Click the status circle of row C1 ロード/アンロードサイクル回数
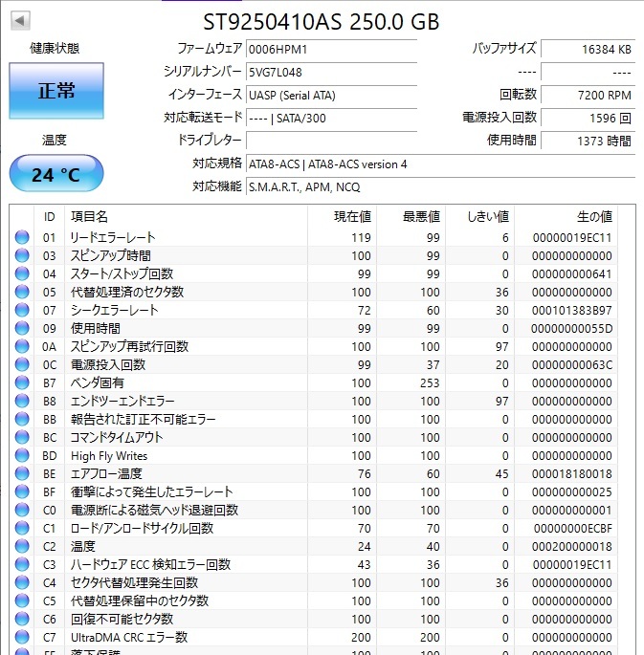 pyautogui.click(x=22, y=528)
